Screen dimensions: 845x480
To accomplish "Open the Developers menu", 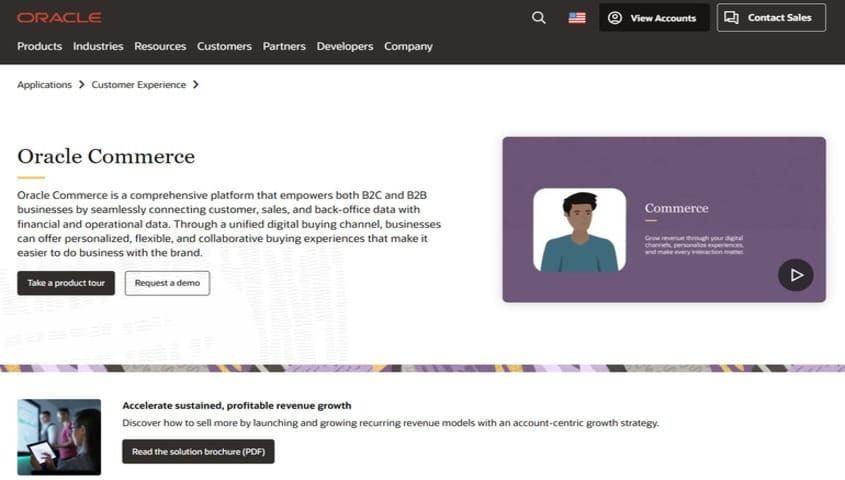I will click(x=345, y=46).
